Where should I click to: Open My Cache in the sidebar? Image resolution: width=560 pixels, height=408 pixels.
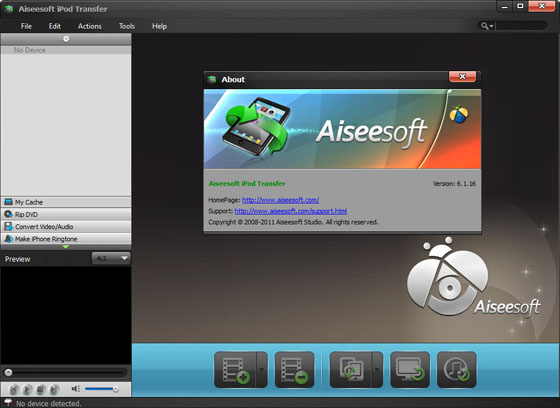pos(66,202)
